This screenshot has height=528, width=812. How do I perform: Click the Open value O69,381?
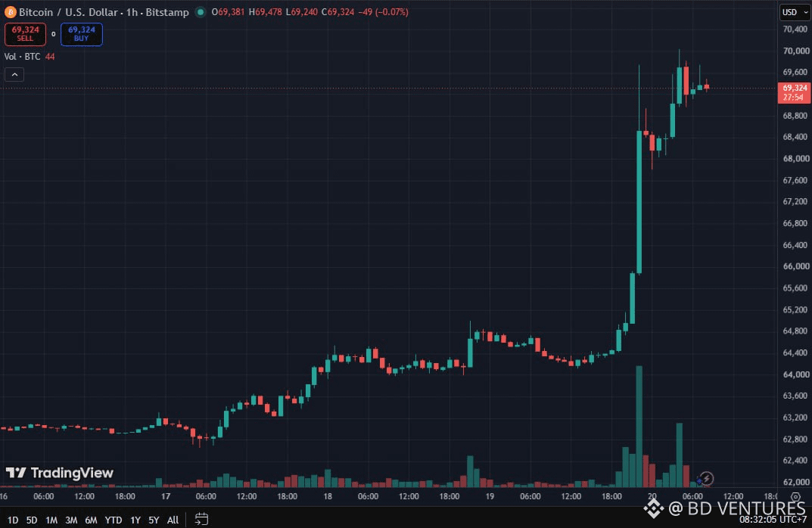click(228, 12)
